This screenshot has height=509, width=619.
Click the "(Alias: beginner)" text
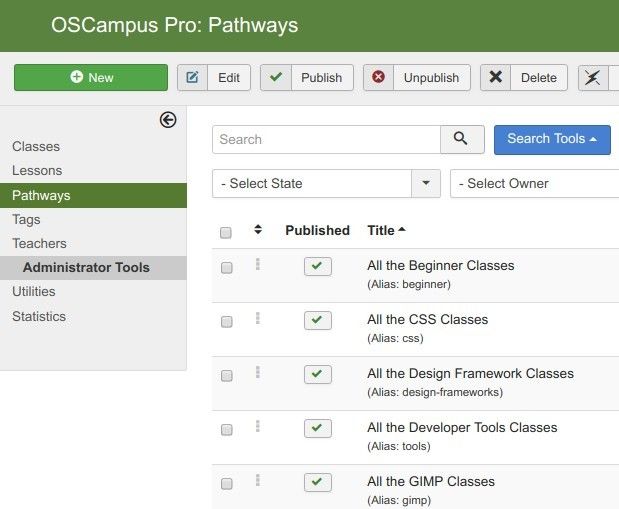pyautogui.click(x=409, y=284)
